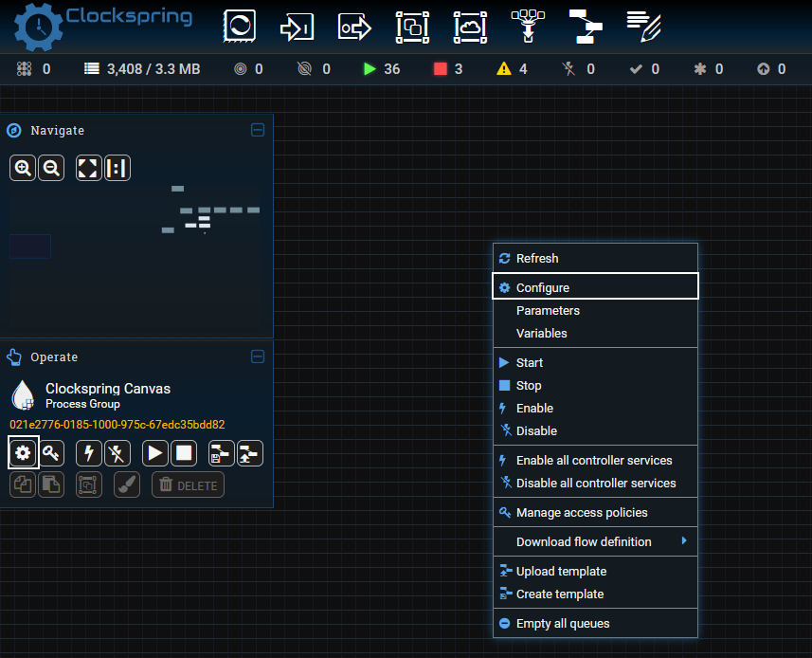The width and height of the screenshot is (812, 658).
Task: Click the Clockspring Canvas droplet icon
Action: (x=23, y=394)
